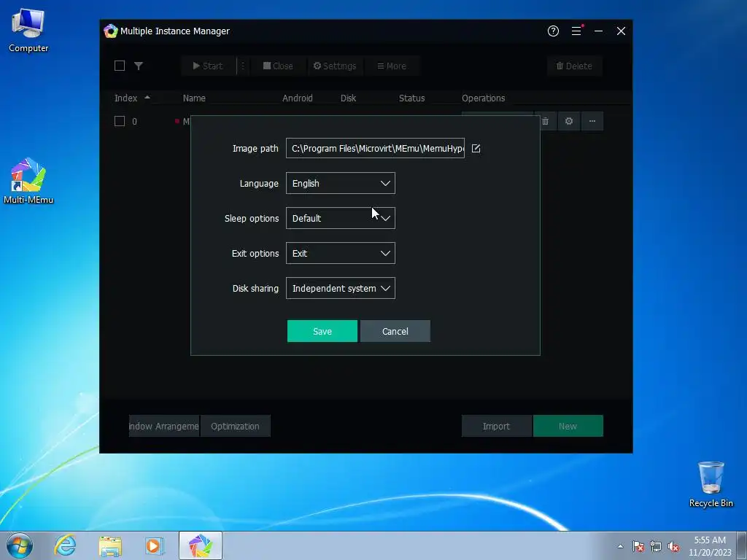Click the taskbar clock showing 5:55 AM
Screen dimensions: 747x560
click(710, 546)
